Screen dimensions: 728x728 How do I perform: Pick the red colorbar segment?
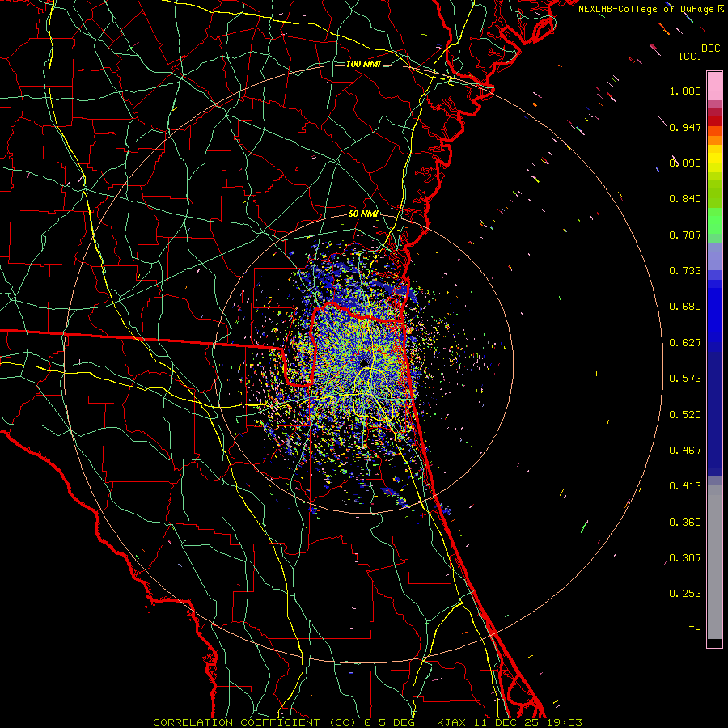[x=714, y=121]
